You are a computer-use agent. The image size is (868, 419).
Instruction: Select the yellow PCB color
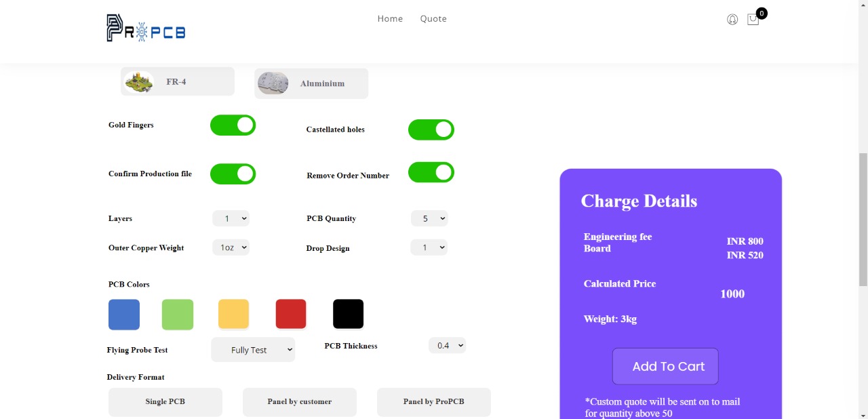click(x=233, y=314)
